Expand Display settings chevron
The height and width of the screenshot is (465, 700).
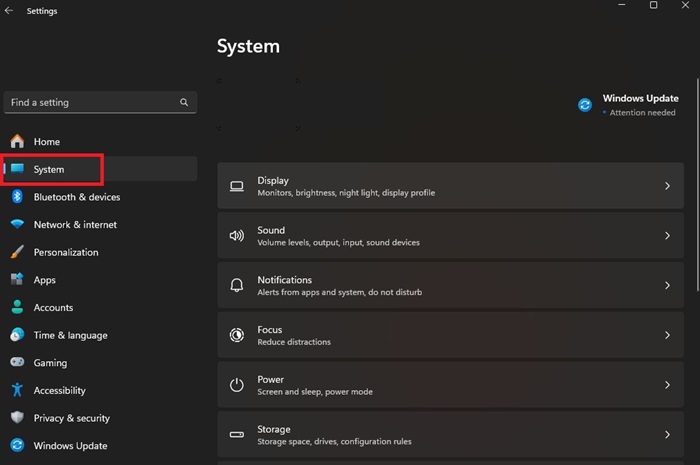click(x=667, y=186)
